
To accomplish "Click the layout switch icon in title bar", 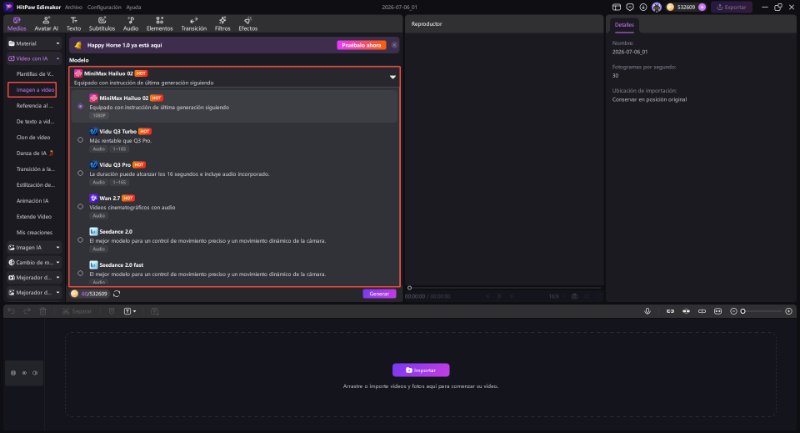I will coord(616,7).
